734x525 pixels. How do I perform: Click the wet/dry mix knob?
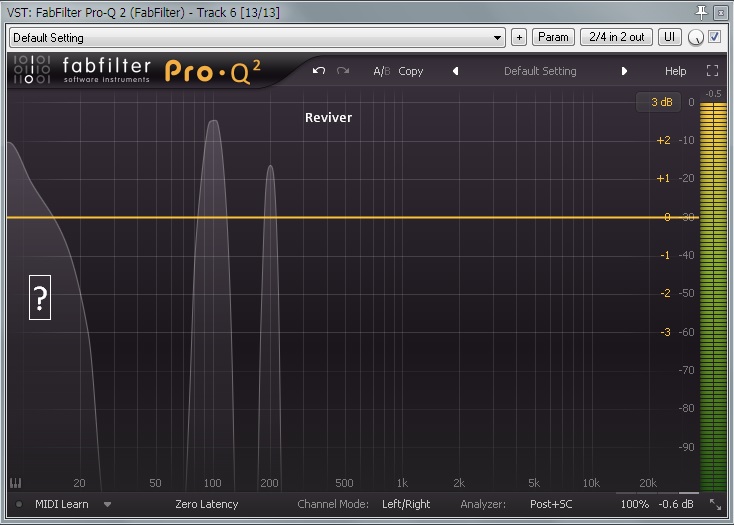pos(696,37)
